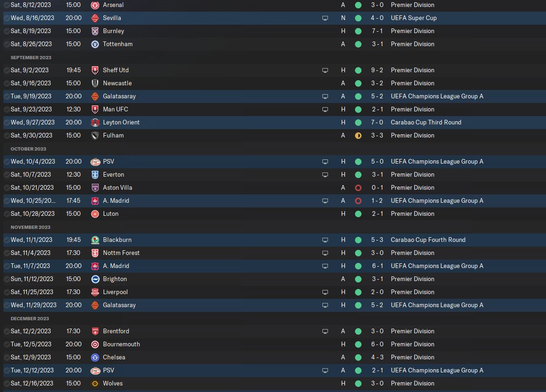Click the NOVEMBER 2023 month header
Viewport: 546px width, 392px height.
coord(30,227)
